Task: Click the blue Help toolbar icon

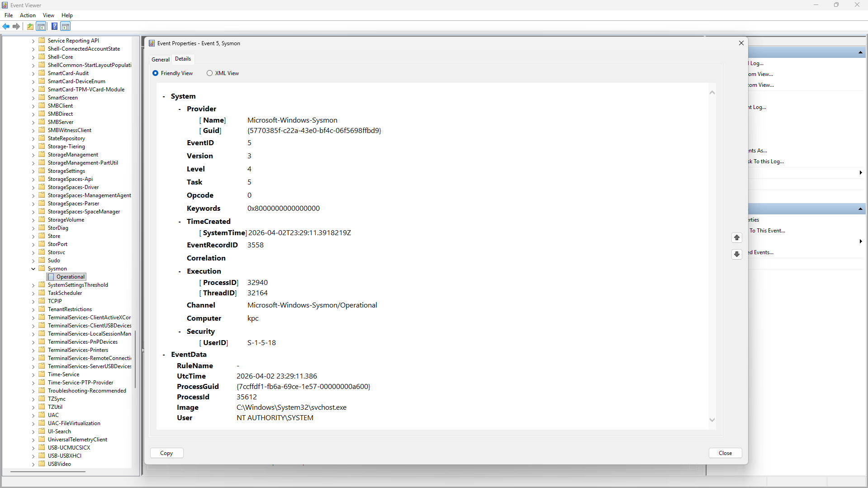Action: pos(54,26)
